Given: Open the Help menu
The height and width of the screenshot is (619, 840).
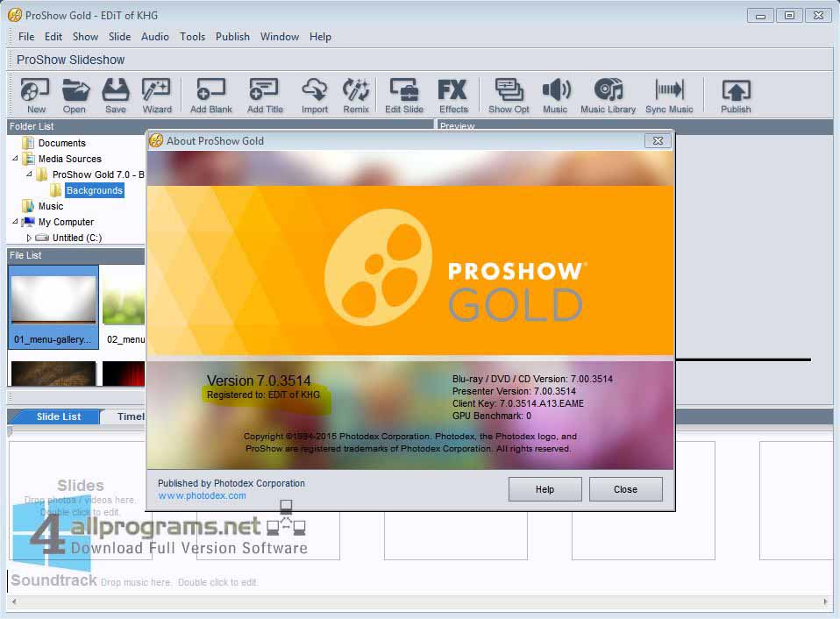Looking at the screenshot, I should [x=320, y=37].
